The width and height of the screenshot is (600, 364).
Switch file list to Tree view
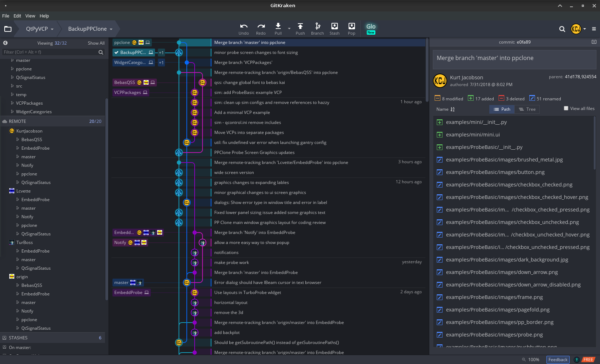[527, 109]
